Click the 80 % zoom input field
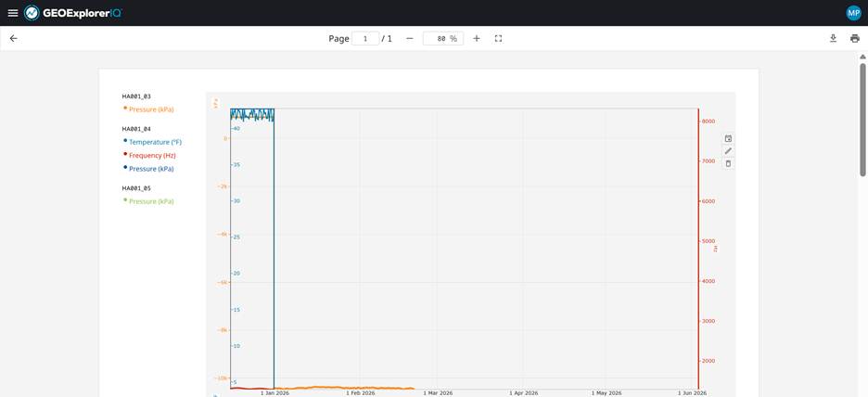 [443, 38]
